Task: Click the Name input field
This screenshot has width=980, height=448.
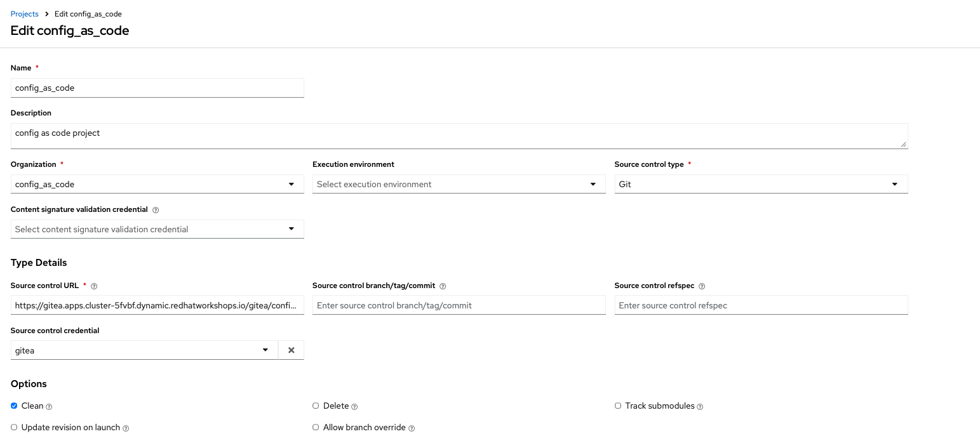Action: pos(157,88)
